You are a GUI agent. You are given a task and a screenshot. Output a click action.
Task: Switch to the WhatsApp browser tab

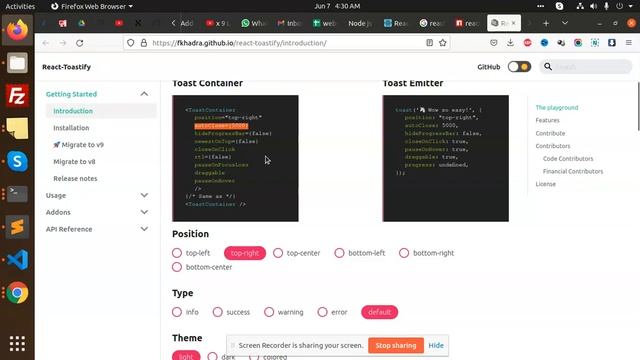point(253,23)
